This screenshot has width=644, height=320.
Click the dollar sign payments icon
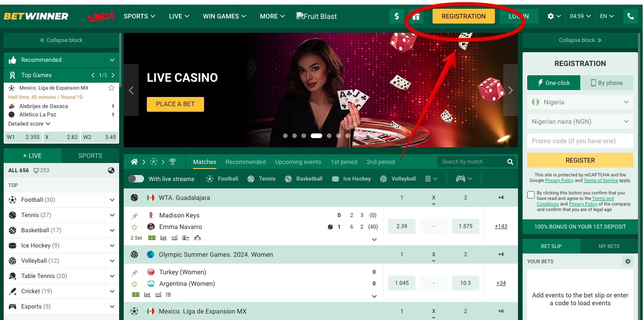click(x=397, y=16)
